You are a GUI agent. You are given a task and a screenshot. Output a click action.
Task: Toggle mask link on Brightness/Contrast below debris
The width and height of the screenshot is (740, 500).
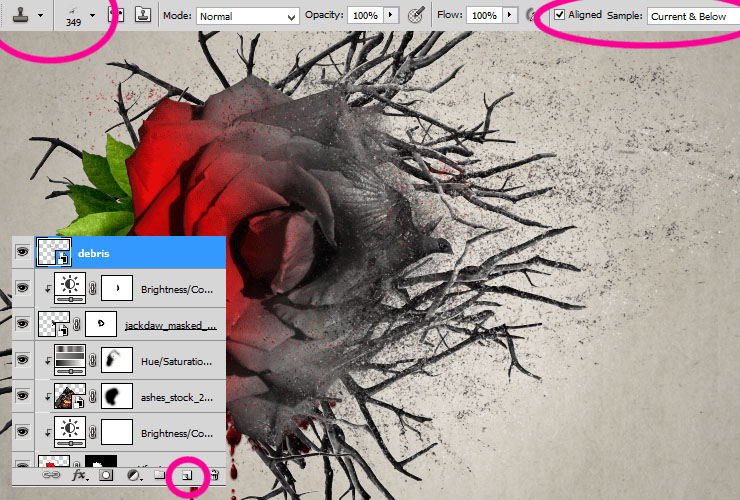tap(93, 288)
